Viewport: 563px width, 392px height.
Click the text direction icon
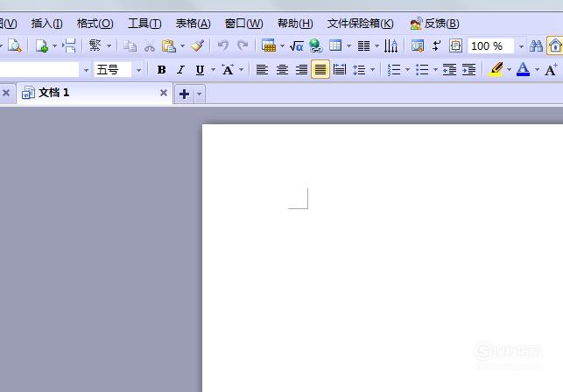(x=391, y=46)
